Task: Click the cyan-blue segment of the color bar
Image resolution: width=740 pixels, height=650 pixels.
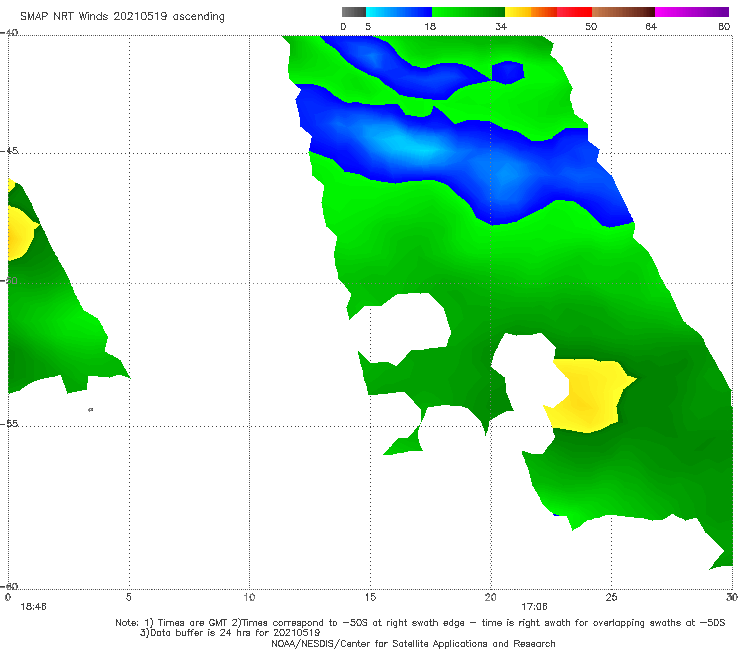Action: (x=399, y=12)
